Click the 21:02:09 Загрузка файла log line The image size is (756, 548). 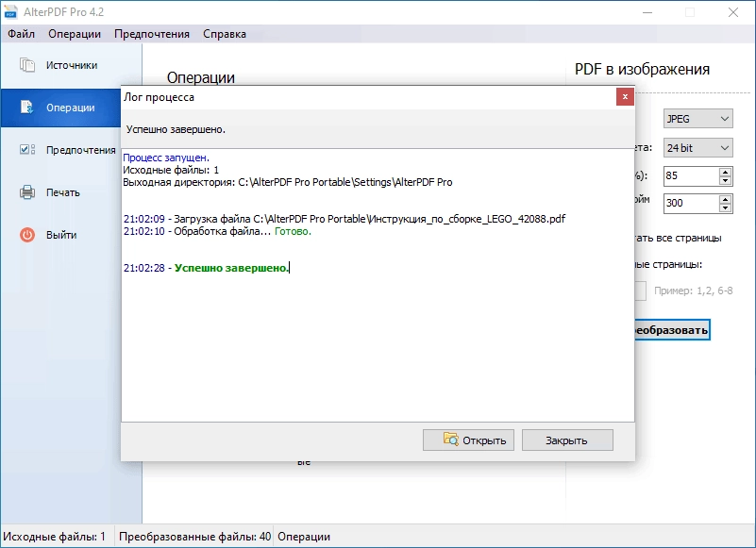pos(344,219)
